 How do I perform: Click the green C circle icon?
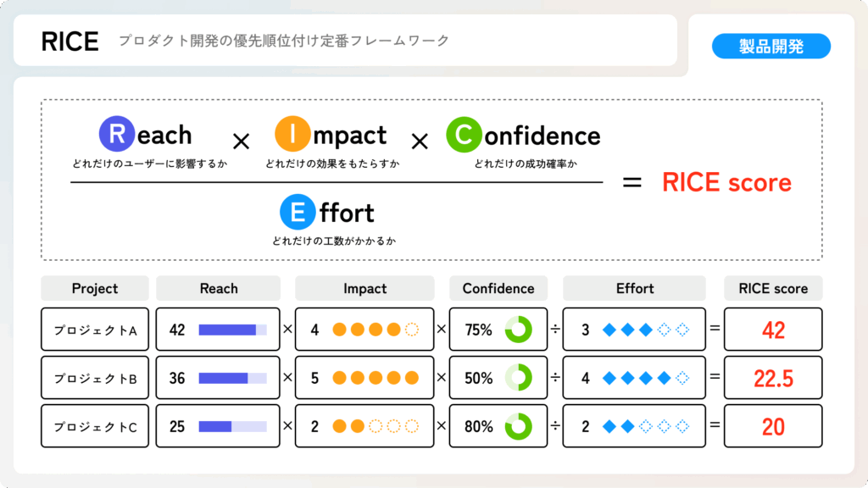pos(464,134)
